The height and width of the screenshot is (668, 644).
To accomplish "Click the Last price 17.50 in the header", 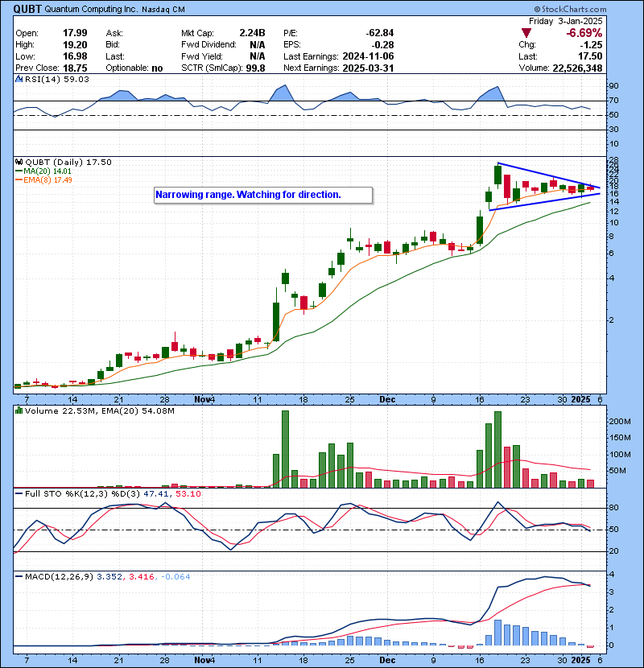I will coord(591,56).
